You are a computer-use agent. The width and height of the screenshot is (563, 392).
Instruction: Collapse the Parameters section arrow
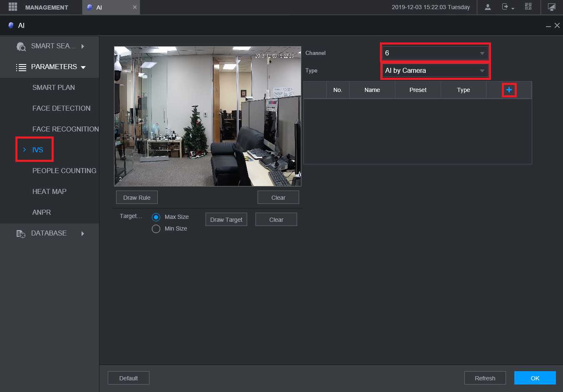coord(83,67)
